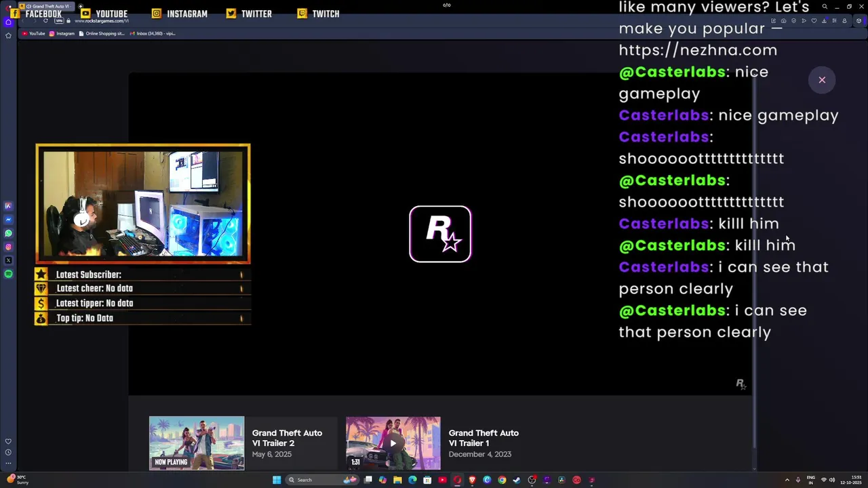This screenshot has width=868, height=488.
Task: Open X (Twitter) in the Opera sidebar
Action: pyautogui.click(x=8, y=260)
